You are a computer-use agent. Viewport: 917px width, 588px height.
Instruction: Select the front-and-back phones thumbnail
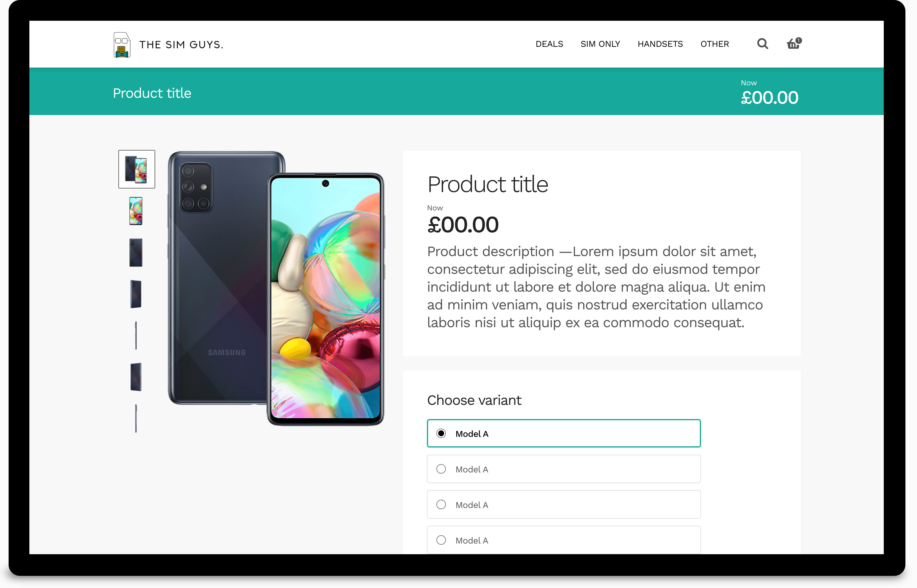tap(137, 169)
